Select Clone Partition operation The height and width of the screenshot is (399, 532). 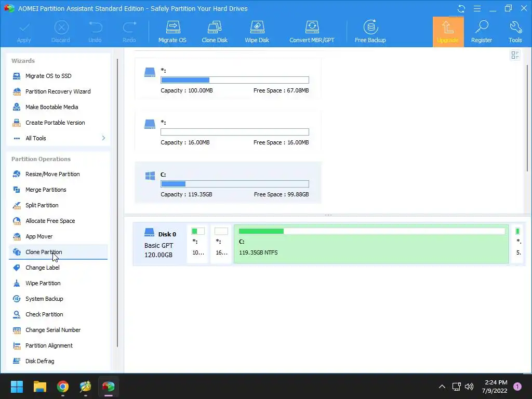(58, 252)
